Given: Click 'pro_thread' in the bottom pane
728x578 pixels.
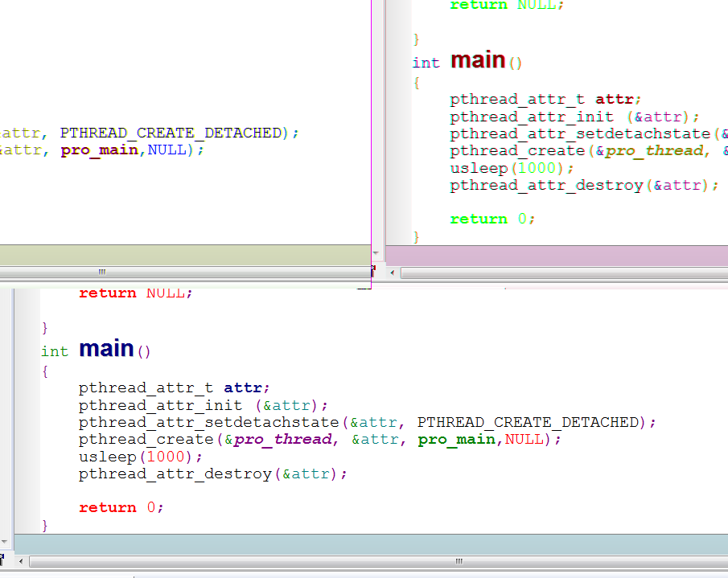Looking at the screenshot, I should click(282, 439).
